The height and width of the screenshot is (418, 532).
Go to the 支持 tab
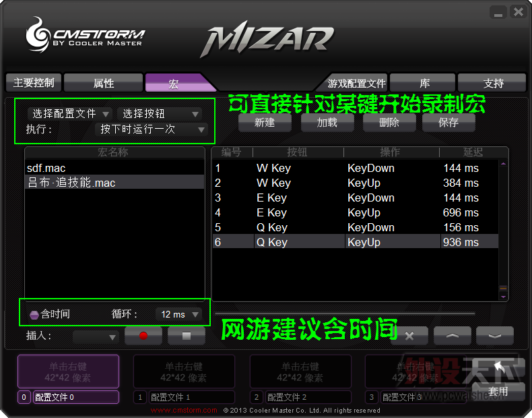(x=492, y=82)
